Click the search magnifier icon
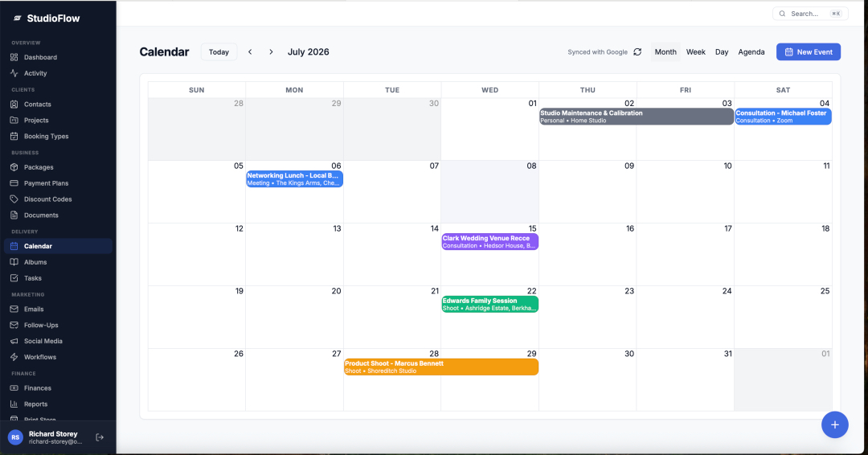 click(782, 14)
